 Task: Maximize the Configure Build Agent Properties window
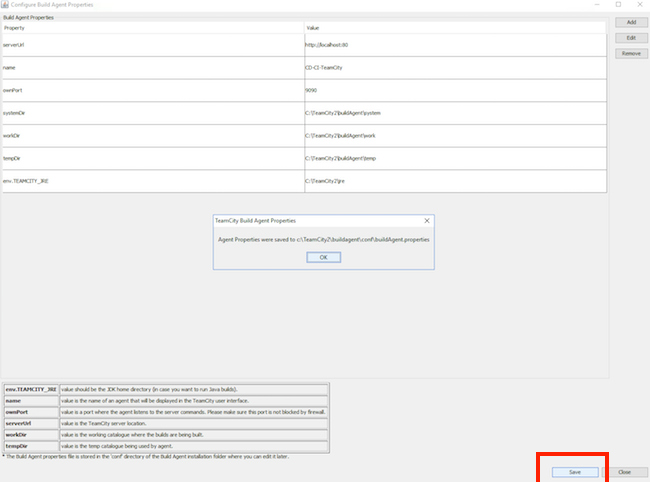618,5
